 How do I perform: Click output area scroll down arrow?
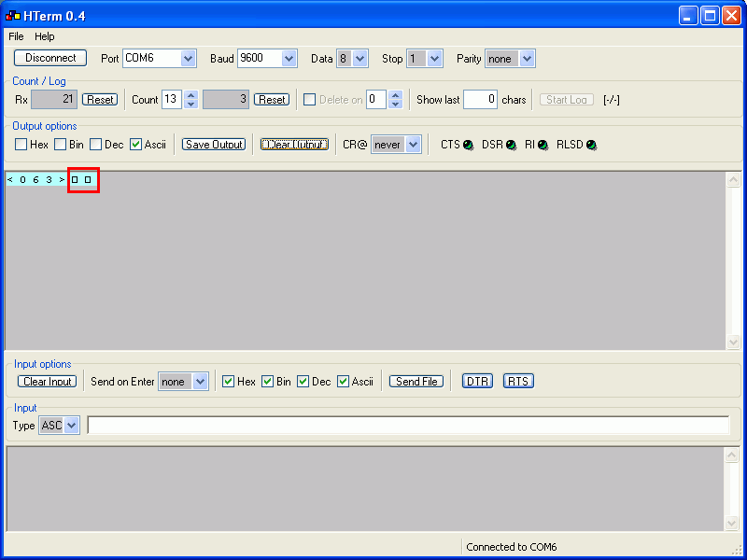click(x=733, y=342)
